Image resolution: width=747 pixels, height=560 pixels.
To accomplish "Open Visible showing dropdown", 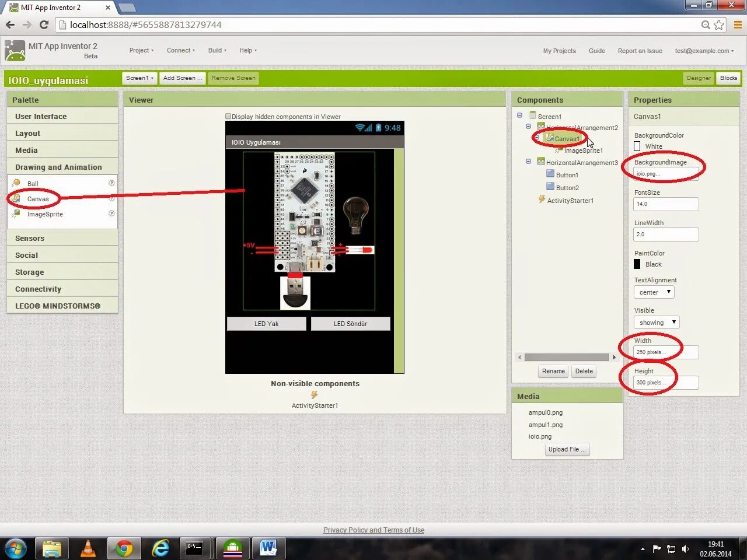I will [x=657, y=323].
